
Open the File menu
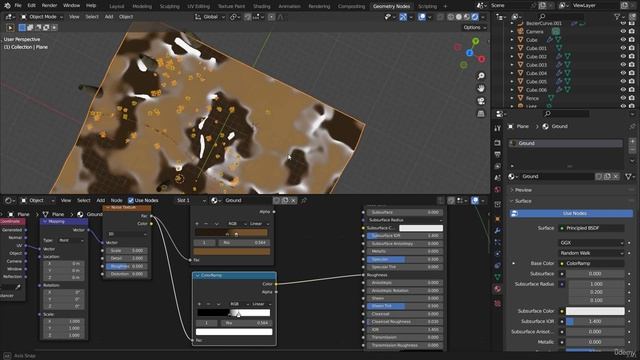(x=18, y=6)
